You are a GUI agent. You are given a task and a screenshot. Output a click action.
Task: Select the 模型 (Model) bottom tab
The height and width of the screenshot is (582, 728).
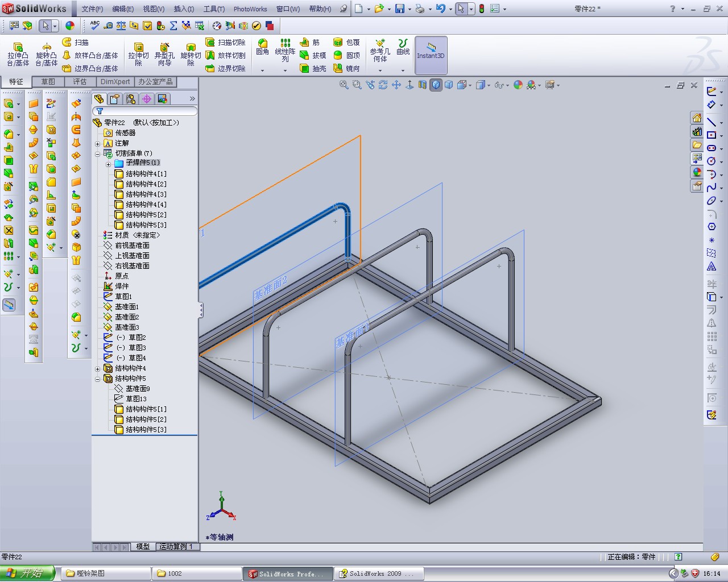point(143,547)
